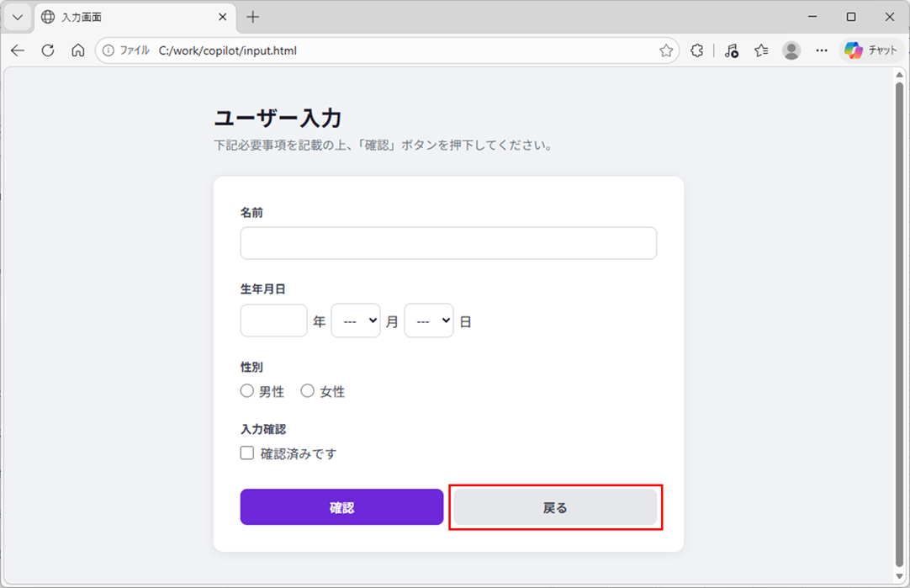
Task: Open the favorites list icon
Action: tap(761, 50)
